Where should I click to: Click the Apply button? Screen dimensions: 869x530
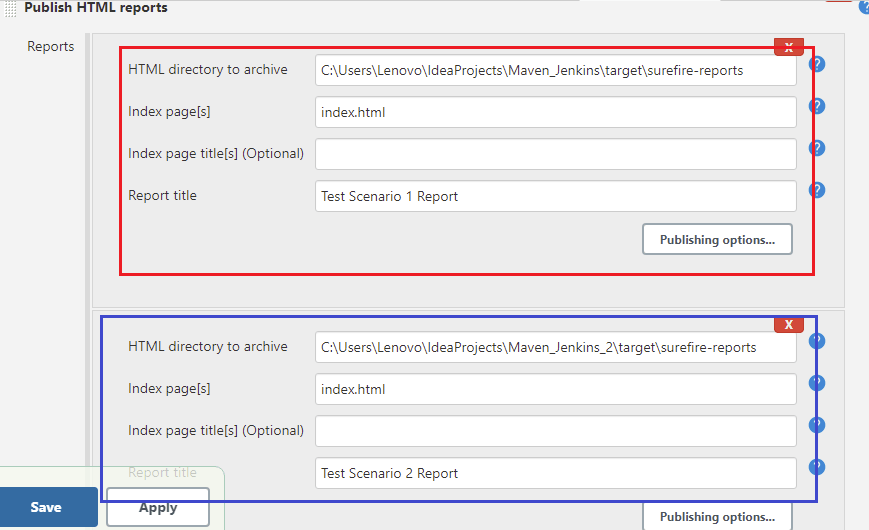click(x=158, y=508)
